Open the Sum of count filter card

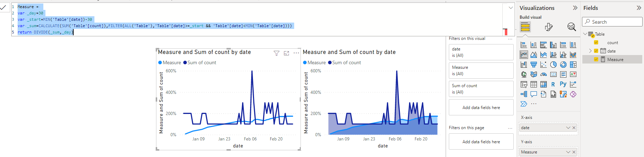tap(481, 89)
